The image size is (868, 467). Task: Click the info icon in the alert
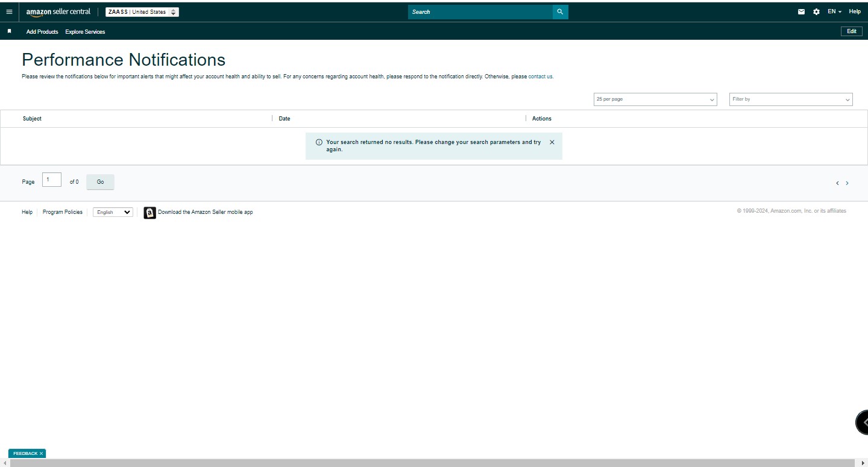(319, 142)
